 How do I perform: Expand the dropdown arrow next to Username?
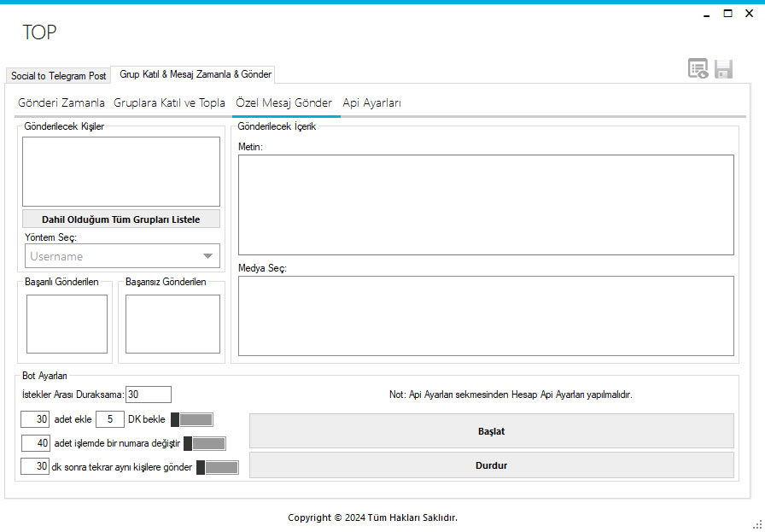click(207, 256)
